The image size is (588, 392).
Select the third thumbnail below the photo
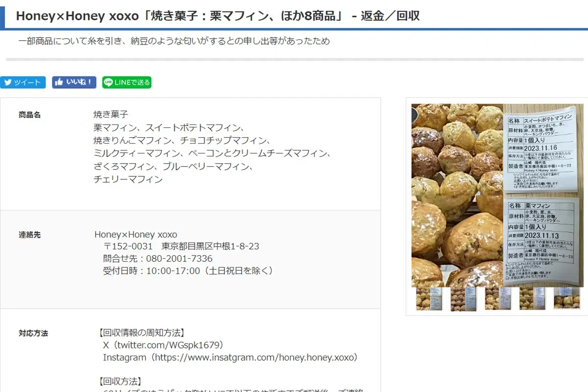pyautogui.click(x=498, y=298)
